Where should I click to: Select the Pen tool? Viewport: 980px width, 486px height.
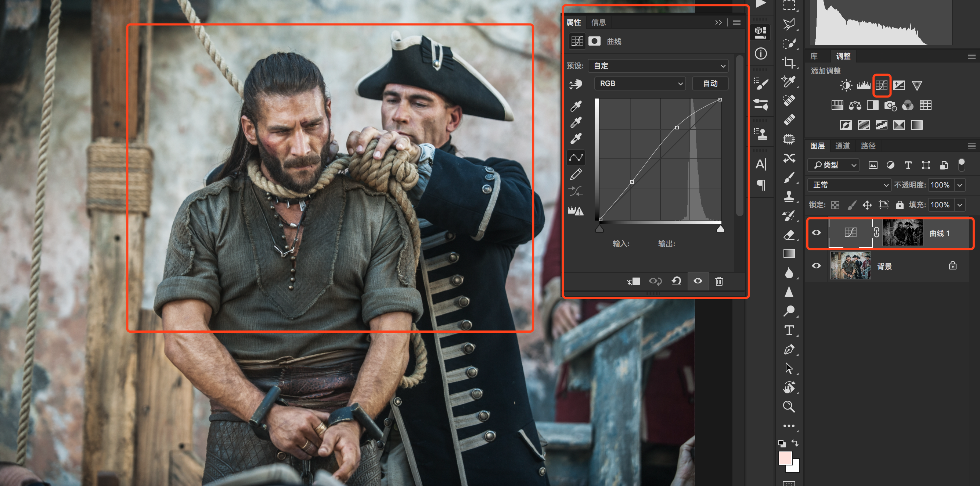click(x=789, y=349)
